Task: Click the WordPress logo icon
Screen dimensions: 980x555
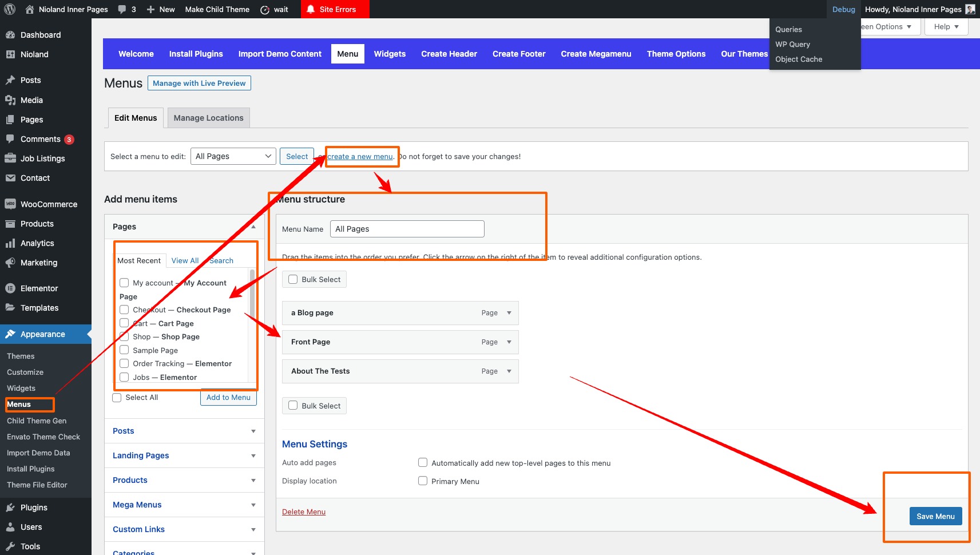Action: (x=10, y=9)
